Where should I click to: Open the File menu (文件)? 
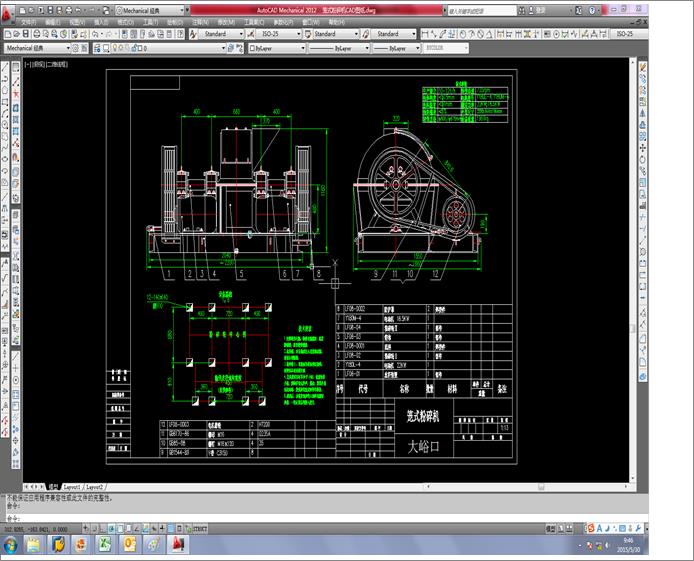pyautogui.click(x=29, y=22)
